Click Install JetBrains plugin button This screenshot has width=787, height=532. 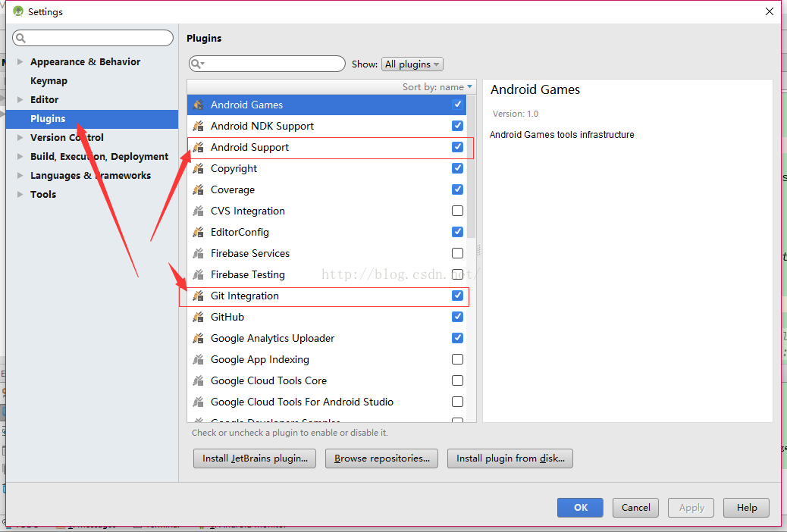pyautogui.click(x=255, y=458)
